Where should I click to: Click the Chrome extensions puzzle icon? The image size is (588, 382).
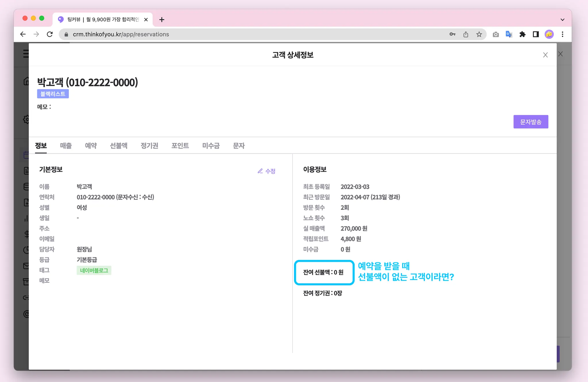click(x=522, y=34)
